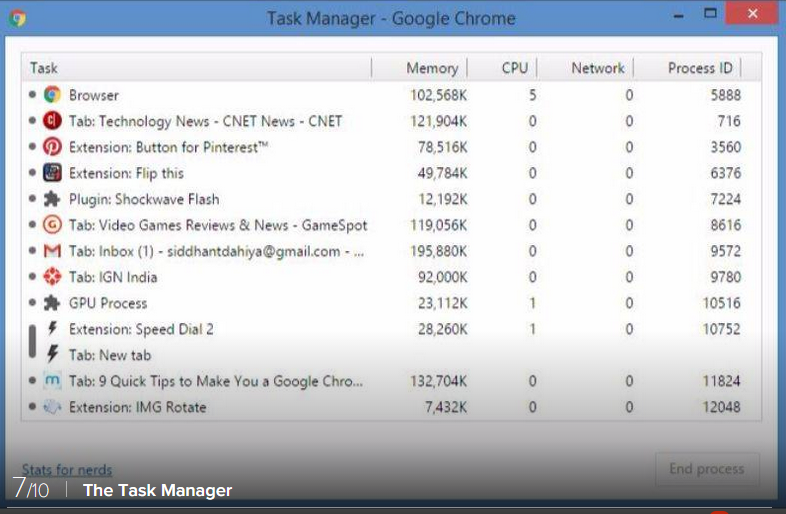Click the Shockwave Flash plugin puzzle icon
Viewport: 786px width, 514px height.
pyautogui.click(x=52, y=199)
